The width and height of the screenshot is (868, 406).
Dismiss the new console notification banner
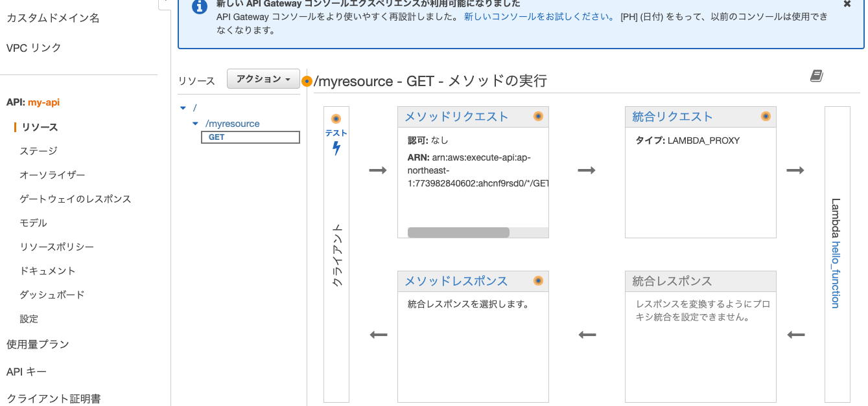tap(847, 4)
